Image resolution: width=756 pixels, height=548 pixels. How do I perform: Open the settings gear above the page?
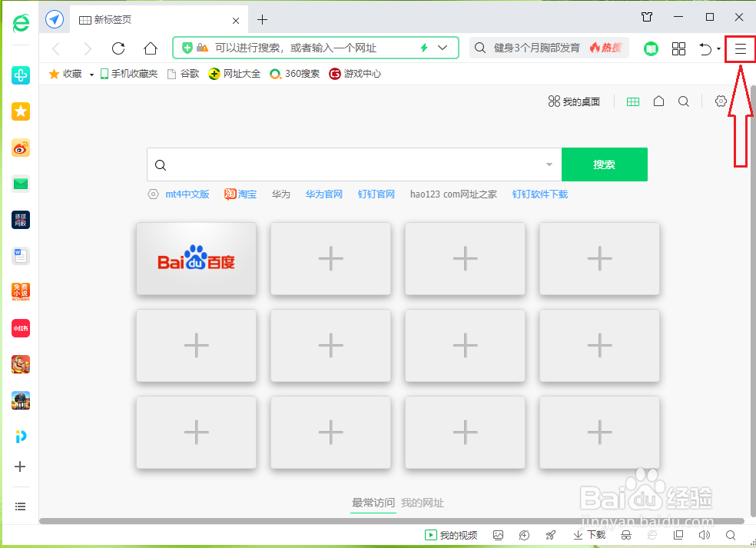[x=720, y=101]
